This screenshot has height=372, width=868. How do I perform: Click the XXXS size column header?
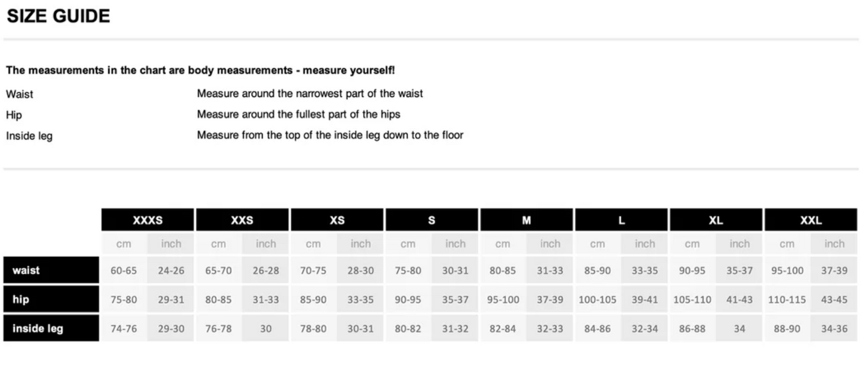[147, 220]
